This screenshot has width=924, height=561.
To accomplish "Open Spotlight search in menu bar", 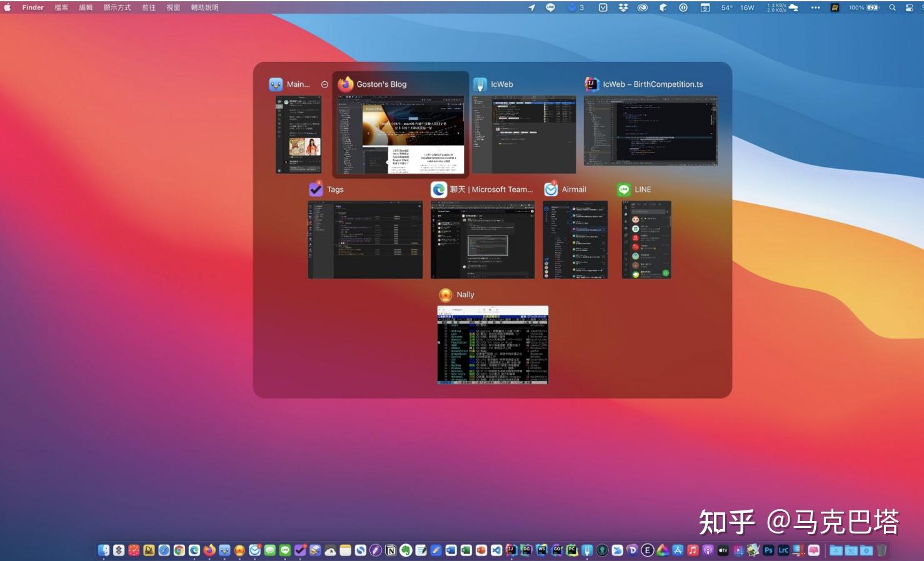I will point(893,7).
